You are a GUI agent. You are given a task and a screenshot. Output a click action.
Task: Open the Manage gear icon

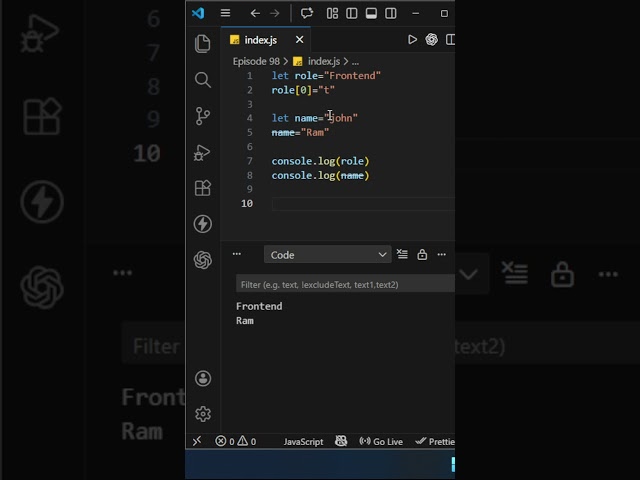point(203,414)
